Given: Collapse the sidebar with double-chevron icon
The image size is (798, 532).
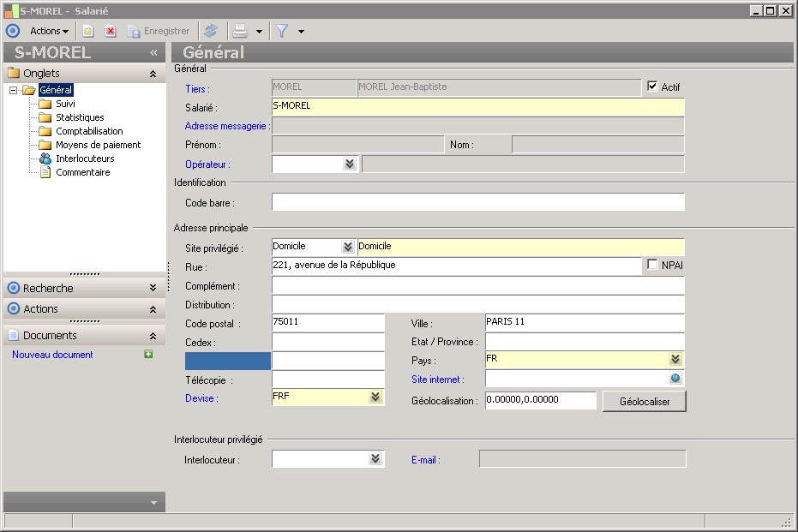Looking at the screenshot, I should (153, 52).
